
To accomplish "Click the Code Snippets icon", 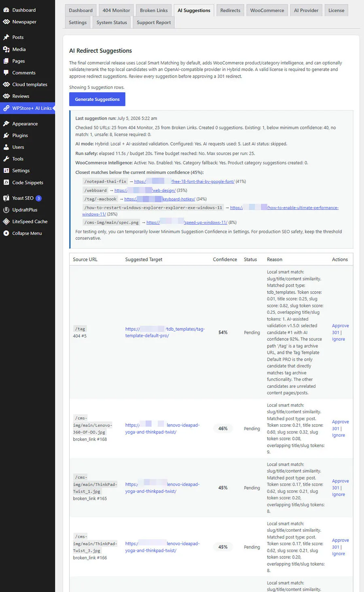I will tap(6, 182).
